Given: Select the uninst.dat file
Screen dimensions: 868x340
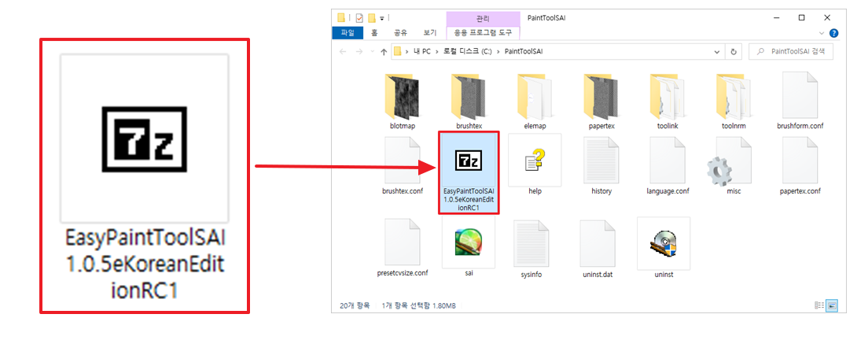Looking at the screenshot, I should click(x=598, y=248).
